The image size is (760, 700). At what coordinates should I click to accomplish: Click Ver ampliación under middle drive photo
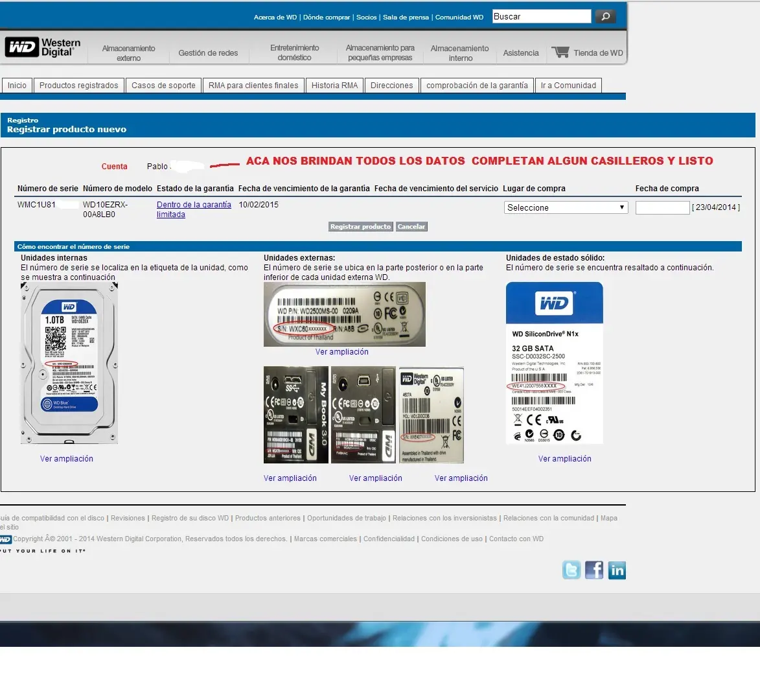376,478
